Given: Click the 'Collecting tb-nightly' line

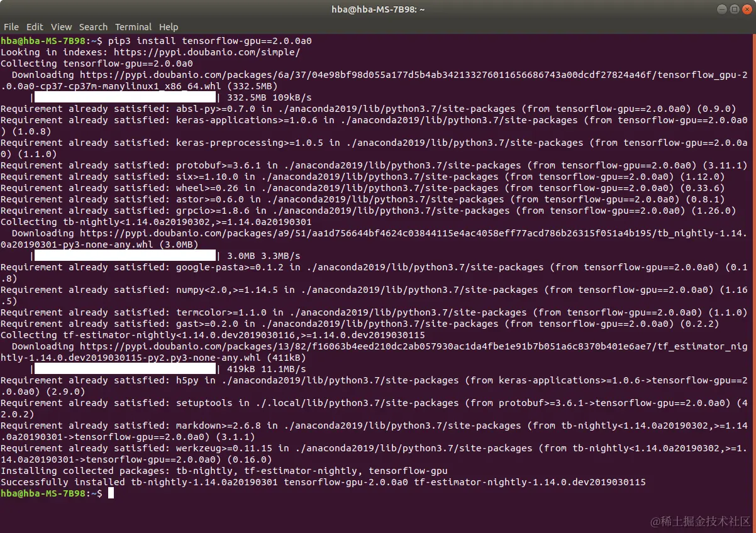Looking at the screenshot, I should tap(156, 222).
